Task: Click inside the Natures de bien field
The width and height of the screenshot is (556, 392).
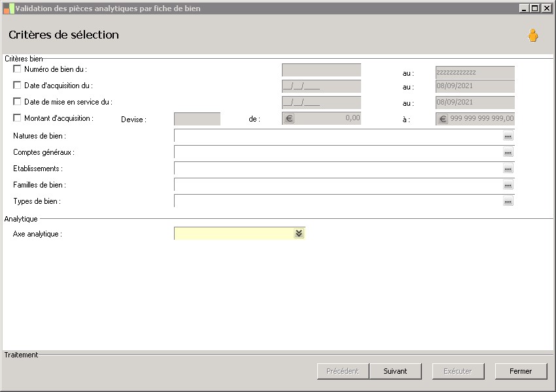Action: 337,136
